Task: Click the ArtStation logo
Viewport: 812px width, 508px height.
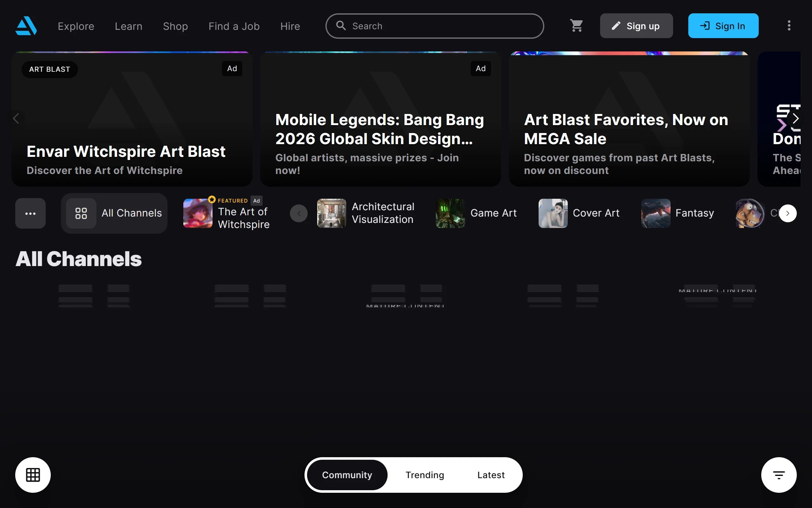Action: tap(26, 25)
